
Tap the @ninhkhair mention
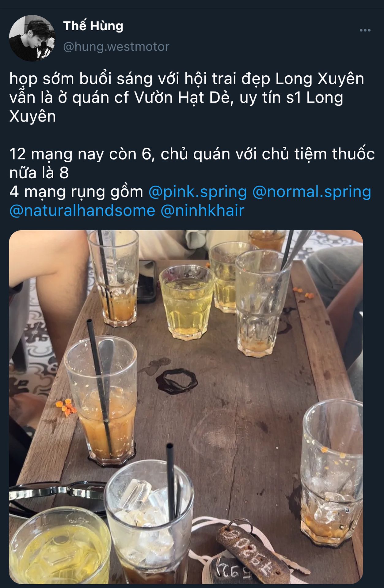[202, 211]
